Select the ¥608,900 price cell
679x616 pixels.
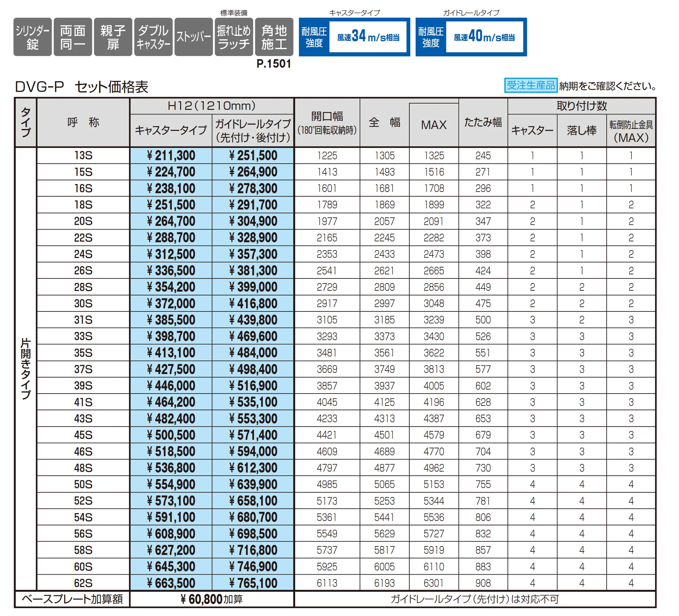[x=171, y=534]
